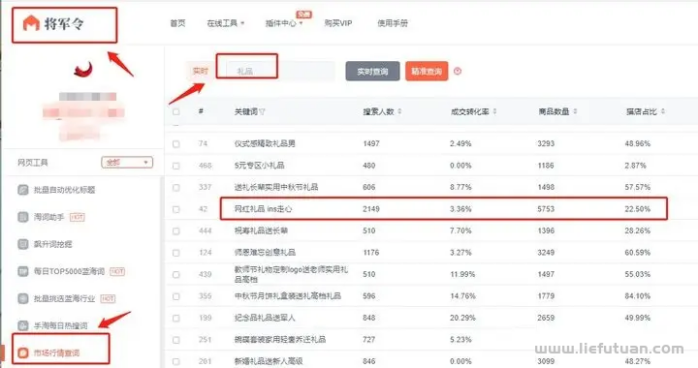This screenshot has height=368, width=698.
Task: Expand the 在线工具 menu
Action: point(225,23)
